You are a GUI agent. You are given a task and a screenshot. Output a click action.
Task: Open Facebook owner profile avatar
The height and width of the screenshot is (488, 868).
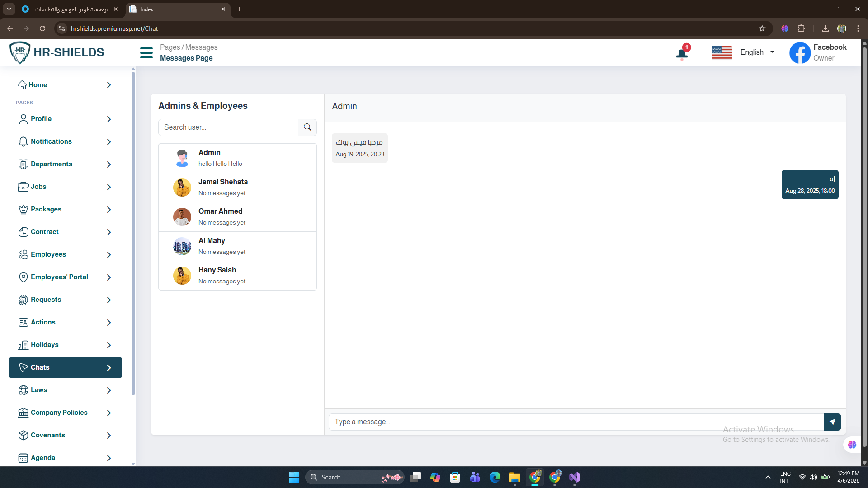tap(800, 53)
